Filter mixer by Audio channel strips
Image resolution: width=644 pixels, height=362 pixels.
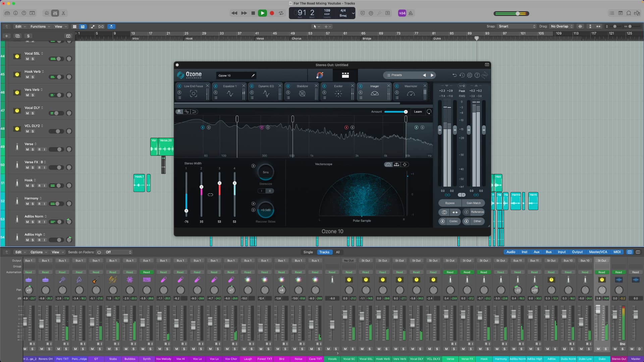pos(511,252)
